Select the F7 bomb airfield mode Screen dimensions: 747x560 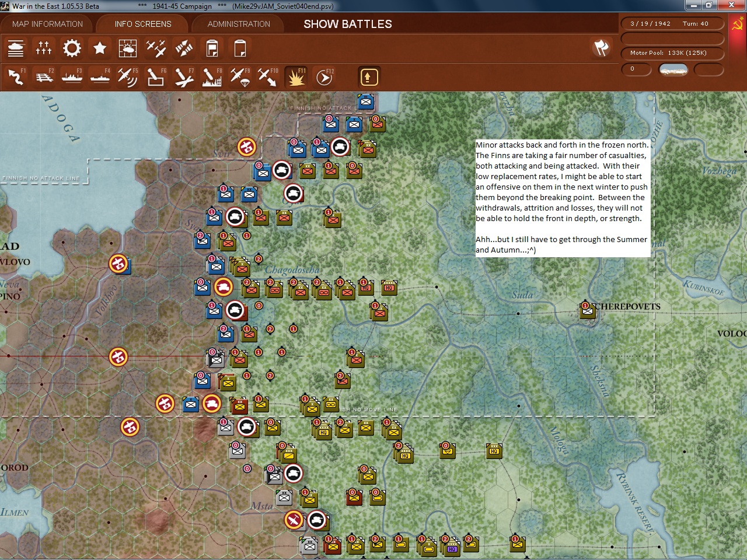click(x=184, y=77)
